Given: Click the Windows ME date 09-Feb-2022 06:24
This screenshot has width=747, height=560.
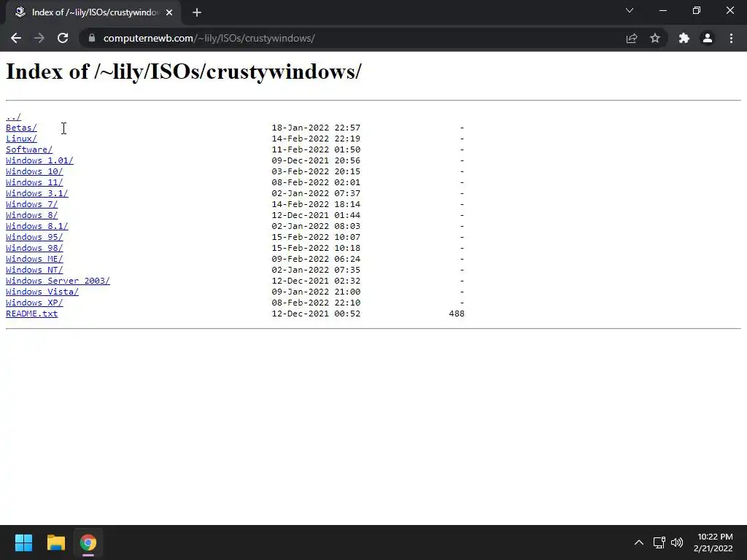Looking at the screenshot, I should pyautogui.click(x=316, y=259).
